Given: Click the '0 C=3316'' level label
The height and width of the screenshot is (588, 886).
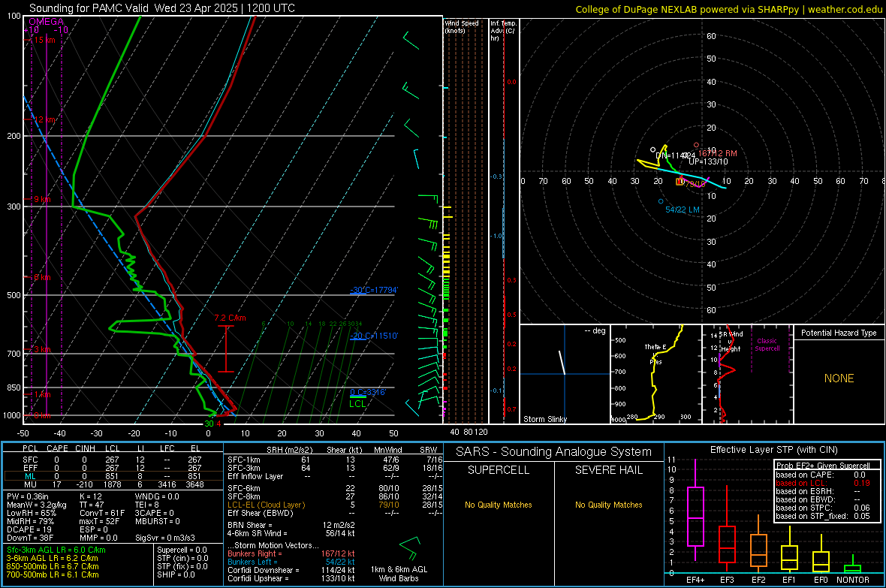Looking at the screenshot, I should click(368, 393).
